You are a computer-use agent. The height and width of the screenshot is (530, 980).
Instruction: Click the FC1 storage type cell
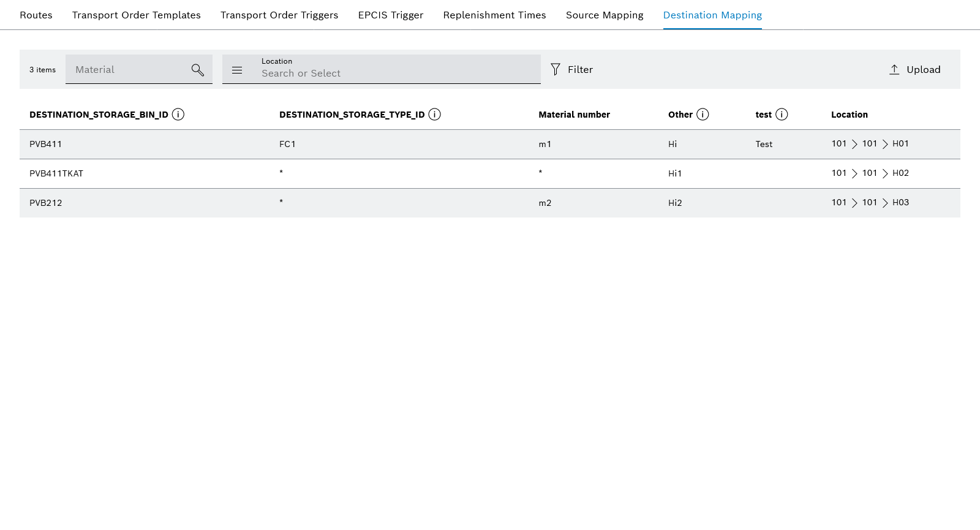287,144
